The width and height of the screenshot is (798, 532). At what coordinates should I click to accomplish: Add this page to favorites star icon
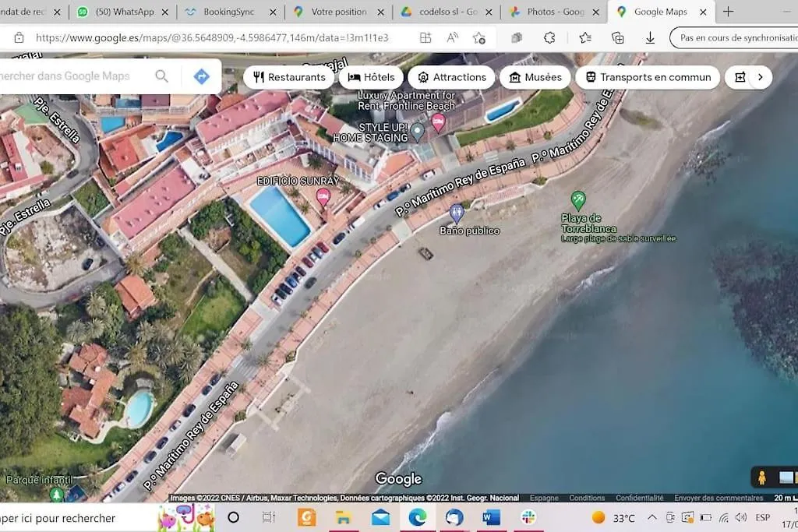[479, 37]
